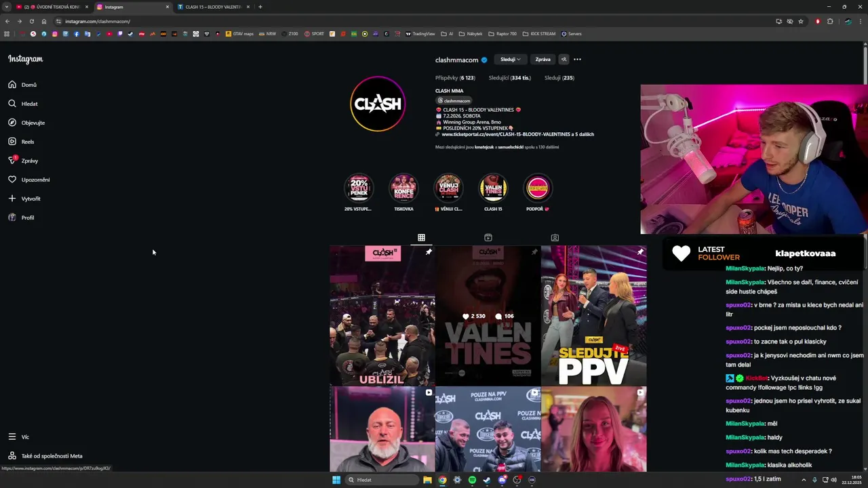This screenshot has width=868, height=488.
Task: Open the KICK STREAM bookmarks folder
Action: click(538, 34)
